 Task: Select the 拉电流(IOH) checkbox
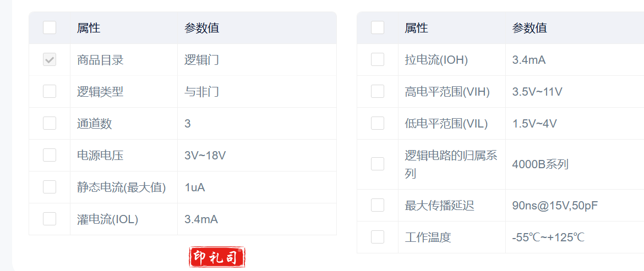(x=378, y=59)
